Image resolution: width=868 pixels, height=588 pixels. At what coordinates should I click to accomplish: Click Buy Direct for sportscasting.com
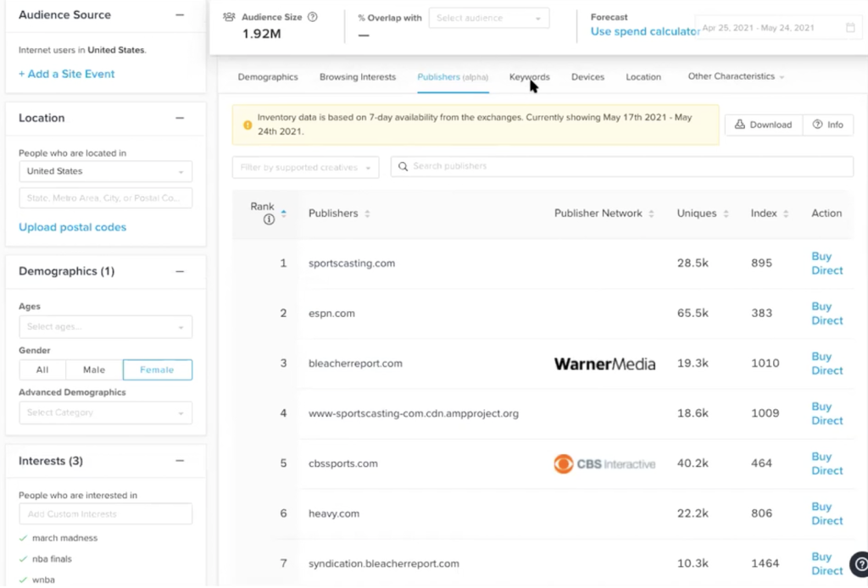point(827,263)
